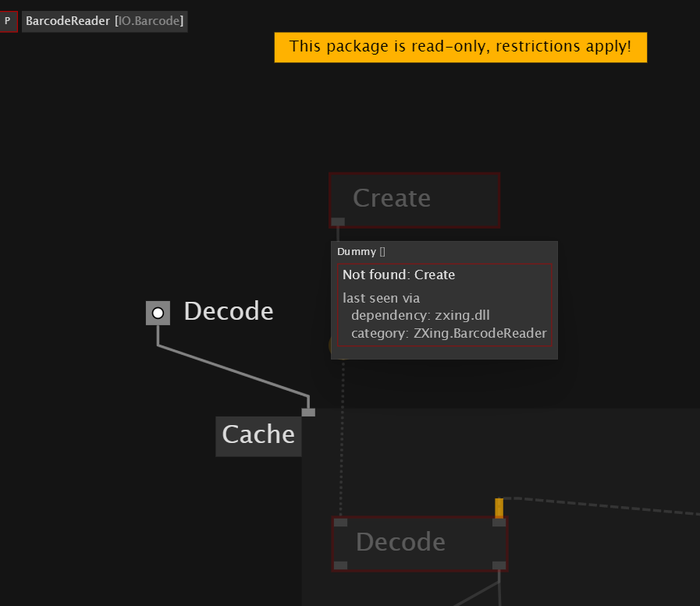Select the dotted link between Create and Decode
Image resolution: width=700 pixels, height=606 pixels.
pyautogui.click(x=342, y=438)
